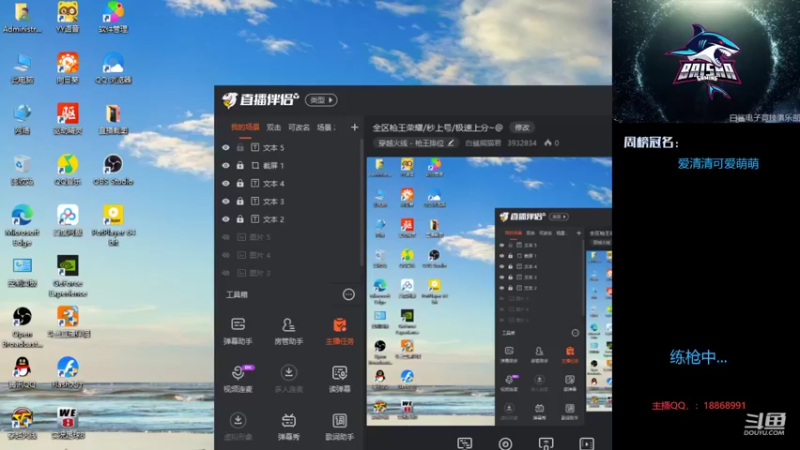Show the 图片 4 source with eye icon
Image resolution: width=800 pixels, height=450 pixels.
coord(226,255)
